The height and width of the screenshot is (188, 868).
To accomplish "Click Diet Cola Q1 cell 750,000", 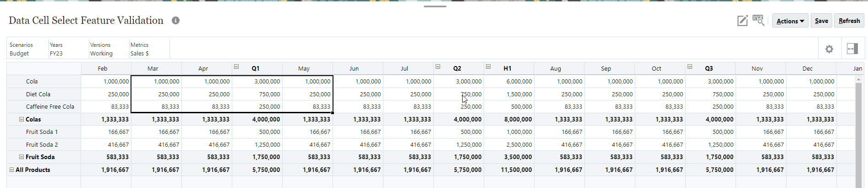I will pyautogui.click(x=257, y=94).
